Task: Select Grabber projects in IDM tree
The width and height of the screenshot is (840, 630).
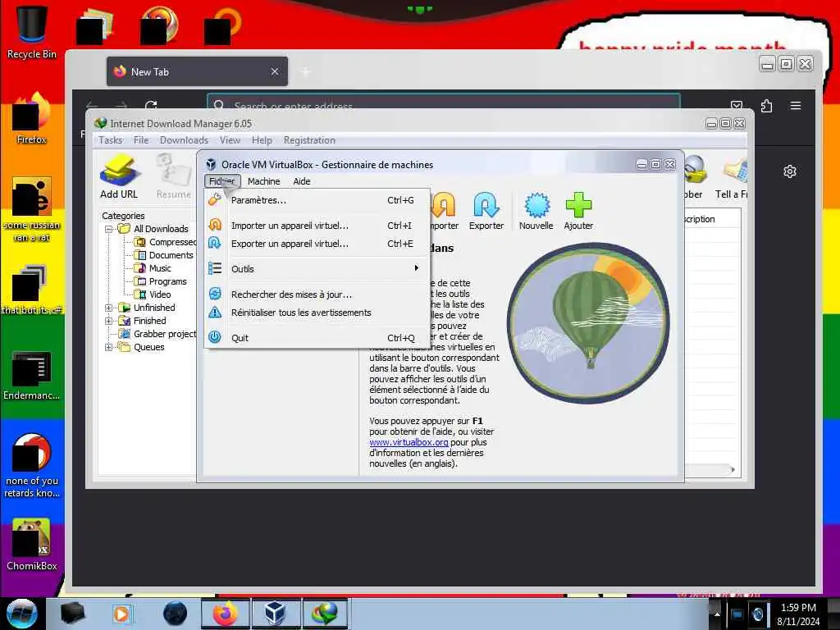Action: pos(158,334)
